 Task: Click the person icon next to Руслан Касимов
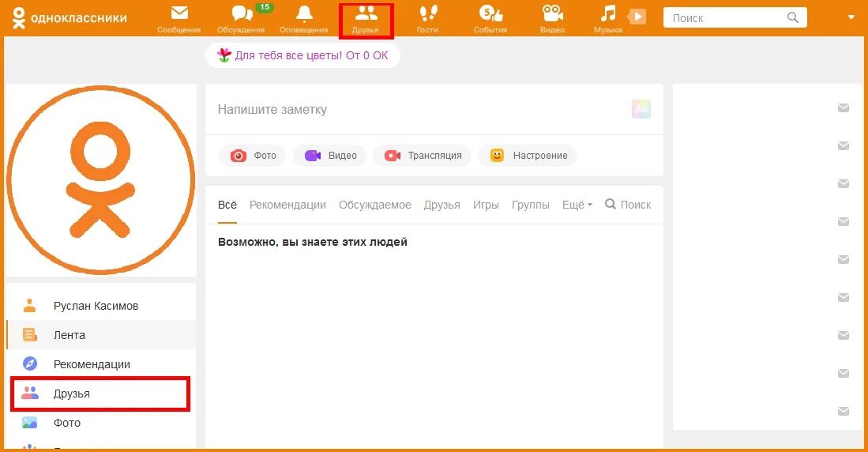(x=29, y=305)
